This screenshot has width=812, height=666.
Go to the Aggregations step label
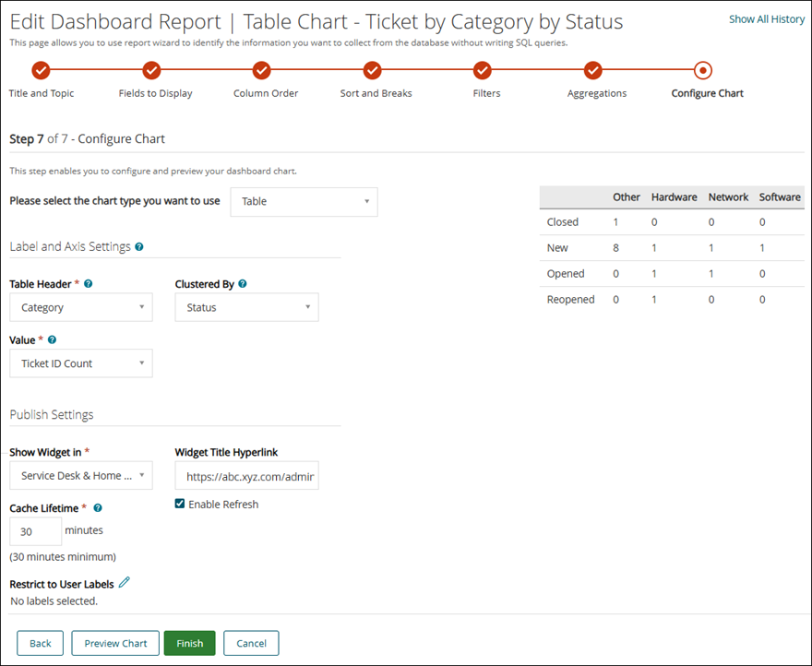click(x=597, y=93)
